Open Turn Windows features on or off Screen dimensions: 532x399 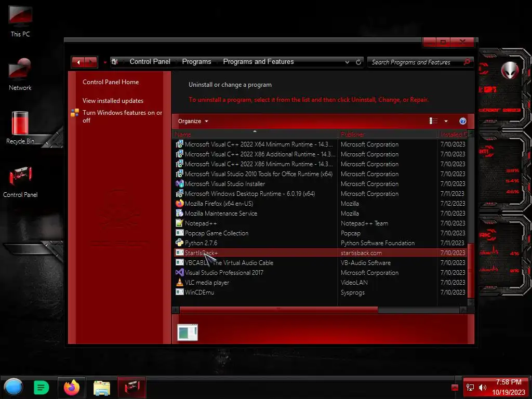[122, 116]
